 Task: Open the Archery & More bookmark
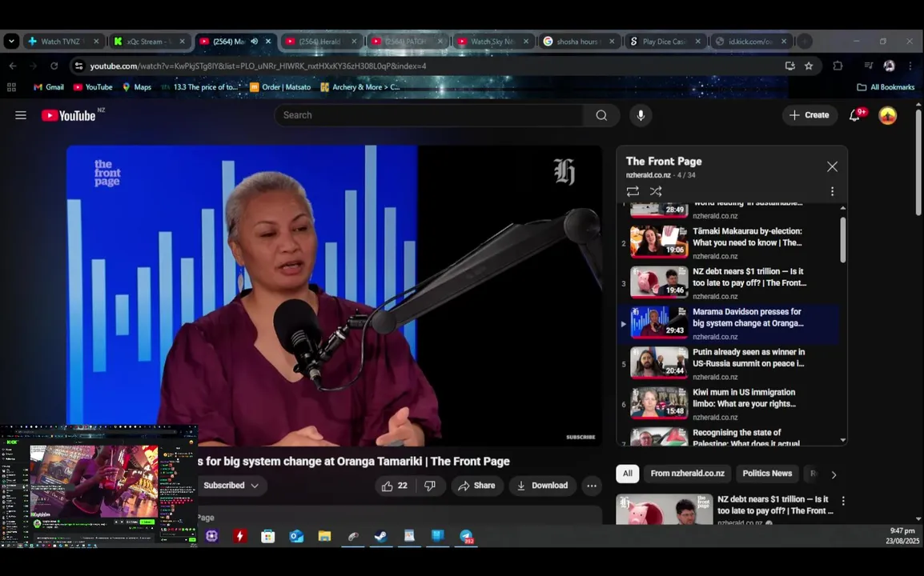click(360, 87)
